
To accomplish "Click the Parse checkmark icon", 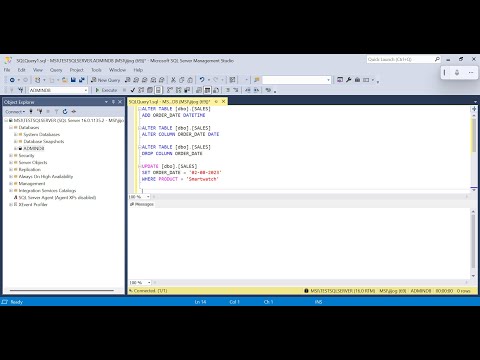I will click(133, 90).
